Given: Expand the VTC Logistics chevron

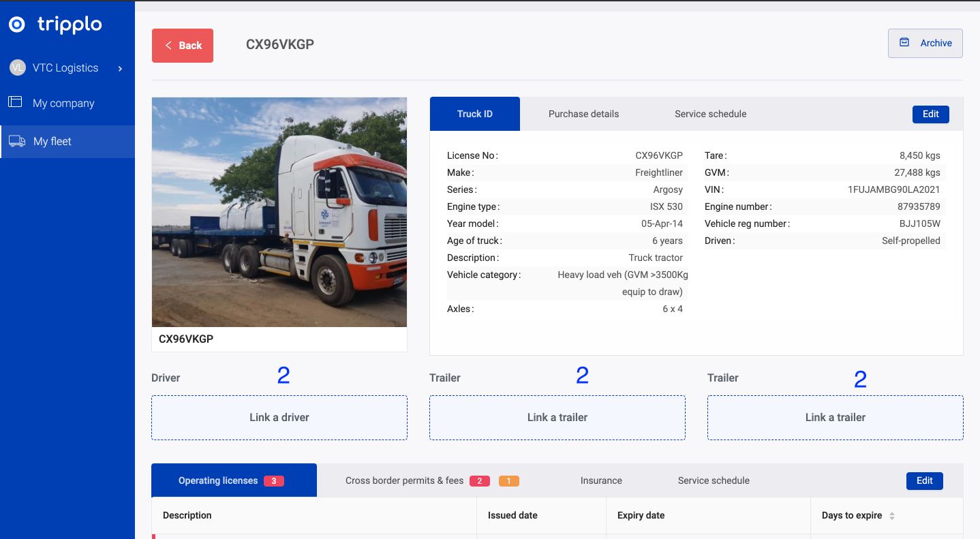Looking at the screenshot, I should point(120,68).
